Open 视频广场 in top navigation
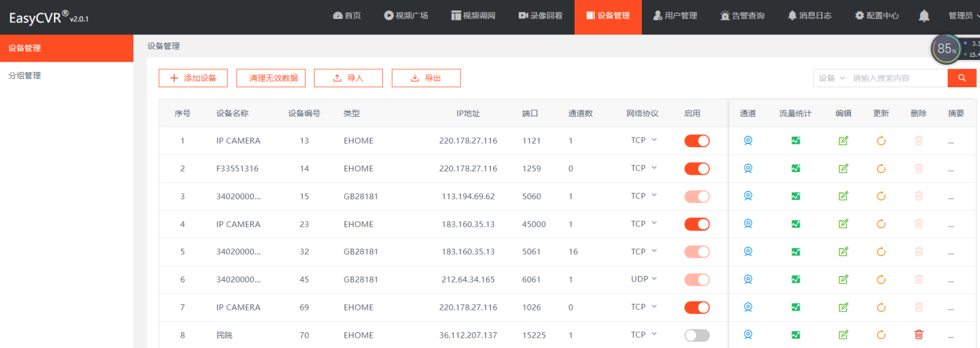Image resolution: width=980 pixels, height=348 pixels. (x=406, y=16)
